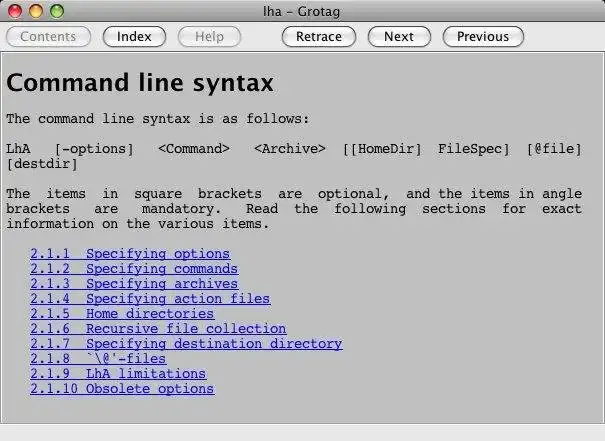Click the Specifying action files link
Image resolution: width=605 pixels, height=441 pixels.
point(150,299)
